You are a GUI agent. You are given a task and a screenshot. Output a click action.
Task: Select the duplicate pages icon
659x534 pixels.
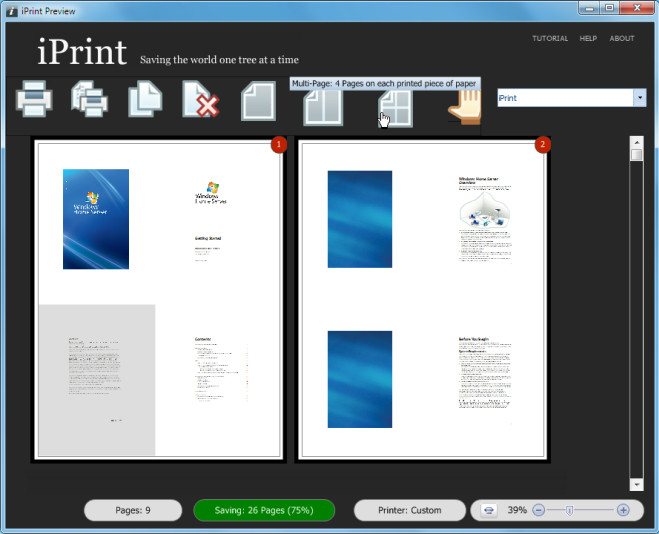tap(145, 99)
